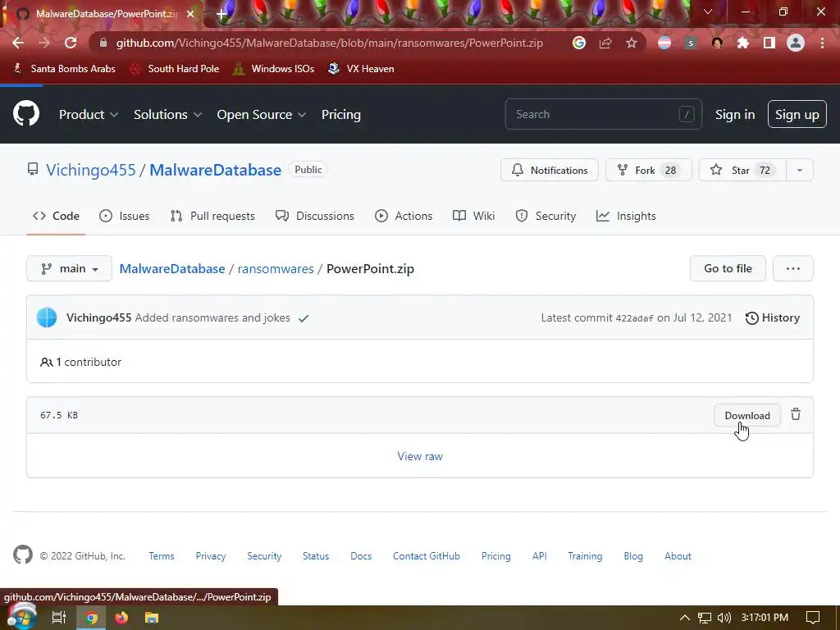This screenshot has height=630, width=840.
Task: Open the View raw link
Action: point(420,456)
